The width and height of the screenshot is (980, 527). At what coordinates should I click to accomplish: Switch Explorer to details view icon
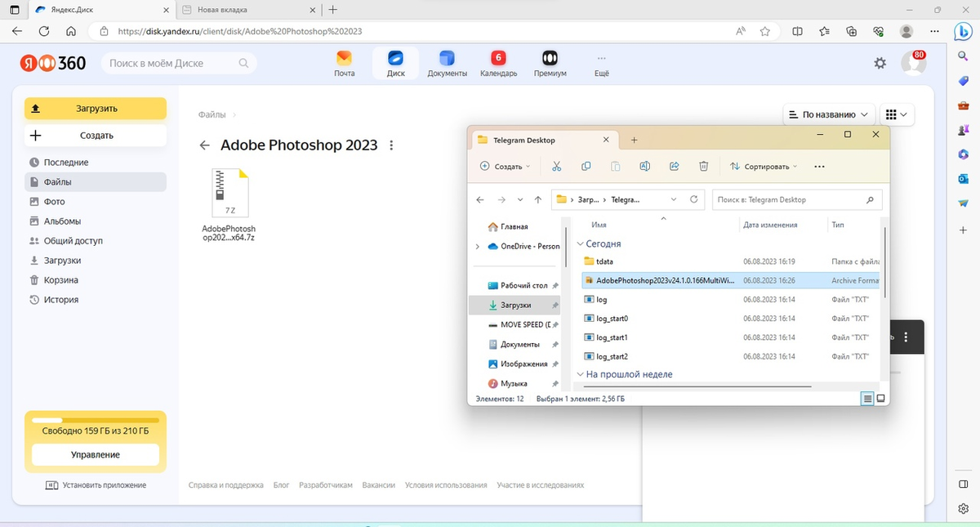coord(866,399)
